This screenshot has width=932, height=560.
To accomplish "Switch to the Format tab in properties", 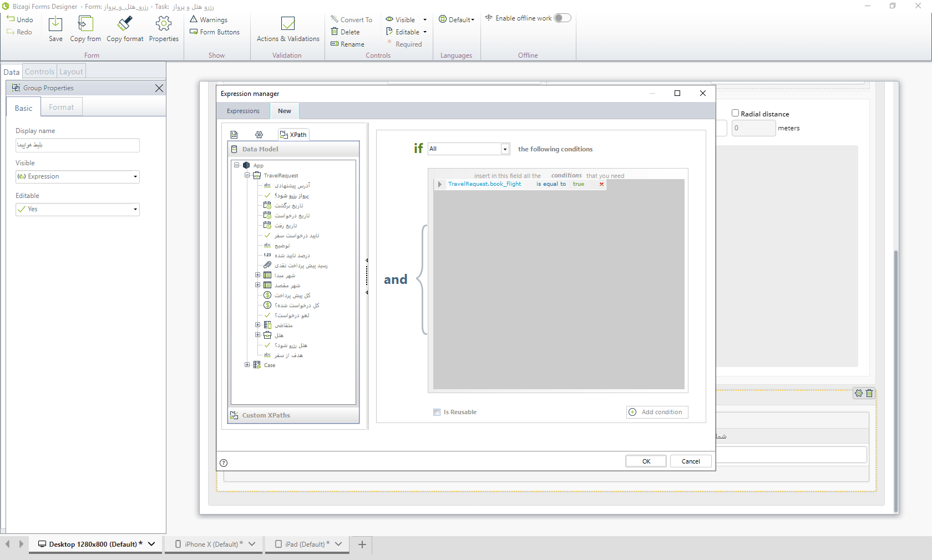I will point(61,107).
